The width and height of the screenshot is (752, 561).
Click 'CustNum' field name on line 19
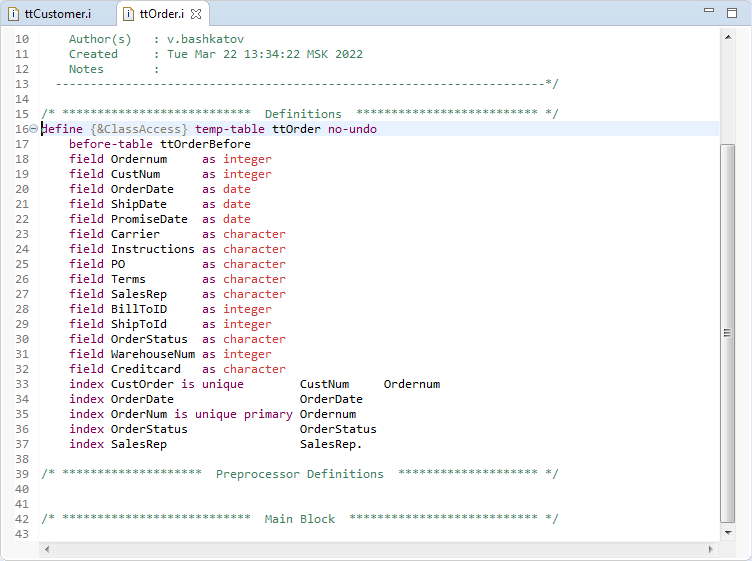[x=136, y=174]
